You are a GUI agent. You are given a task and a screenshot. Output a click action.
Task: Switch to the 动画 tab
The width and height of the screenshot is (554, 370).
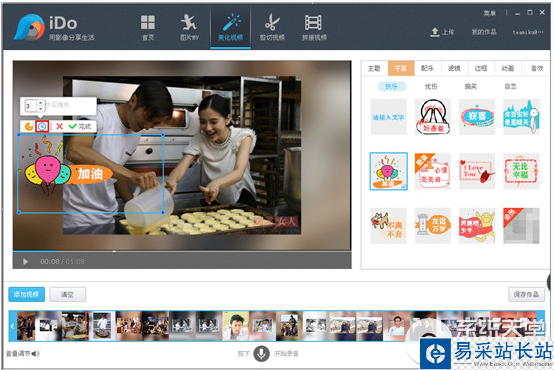pyautogui.click(x=508, y=68)
